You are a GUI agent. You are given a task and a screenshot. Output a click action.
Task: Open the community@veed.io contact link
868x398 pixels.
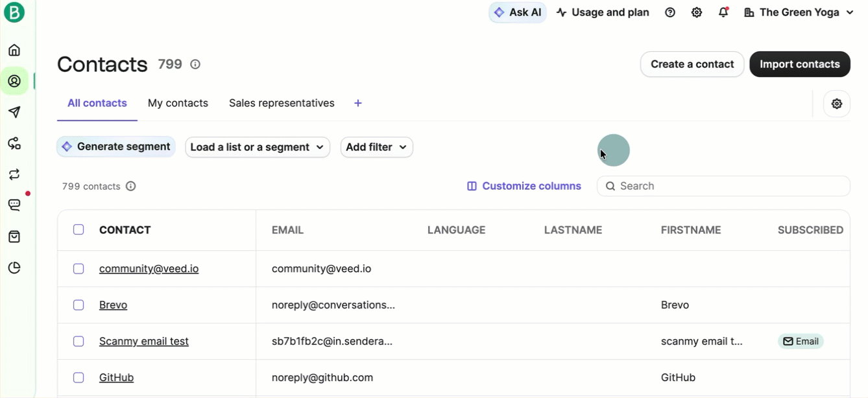[149, 268]
